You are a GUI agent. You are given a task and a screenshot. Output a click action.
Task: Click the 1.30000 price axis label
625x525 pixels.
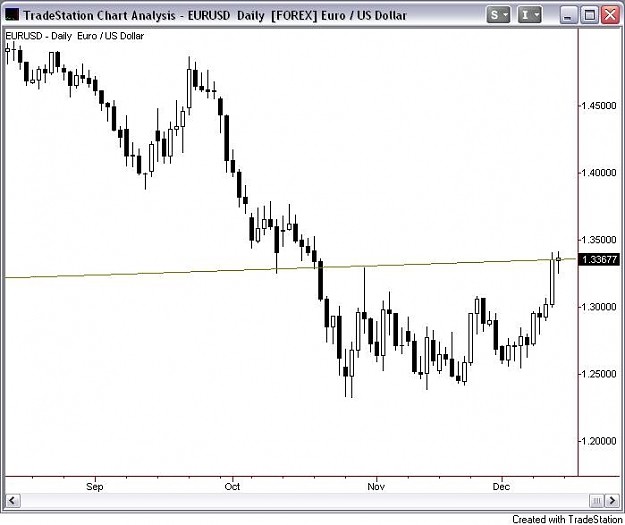coord(598,307)
